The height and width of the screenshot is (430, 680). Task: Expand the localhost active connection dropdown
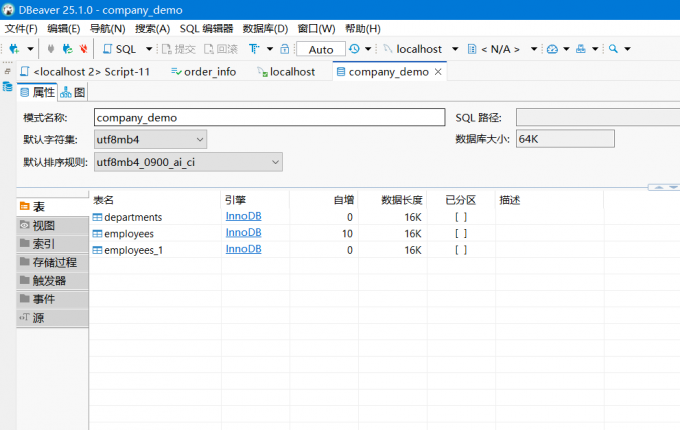455,48
